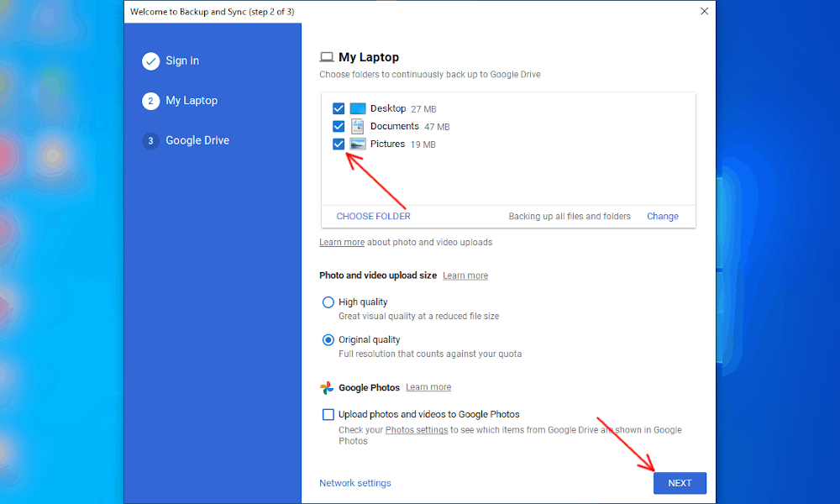Open the My Laptop step

click(192, 101)
